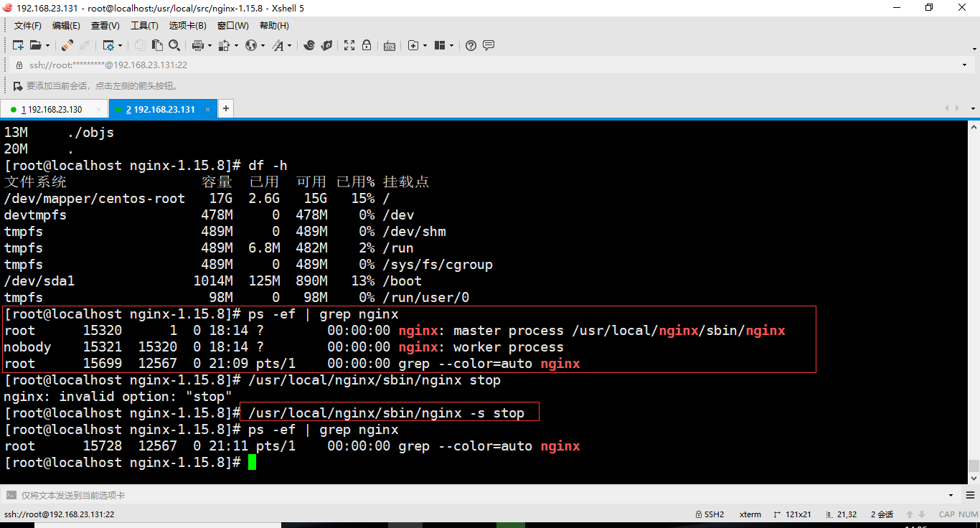Viewport: 980px width, 528px height.
Task: Create a new session with the New icon
Action: click(x=18, y=45)
